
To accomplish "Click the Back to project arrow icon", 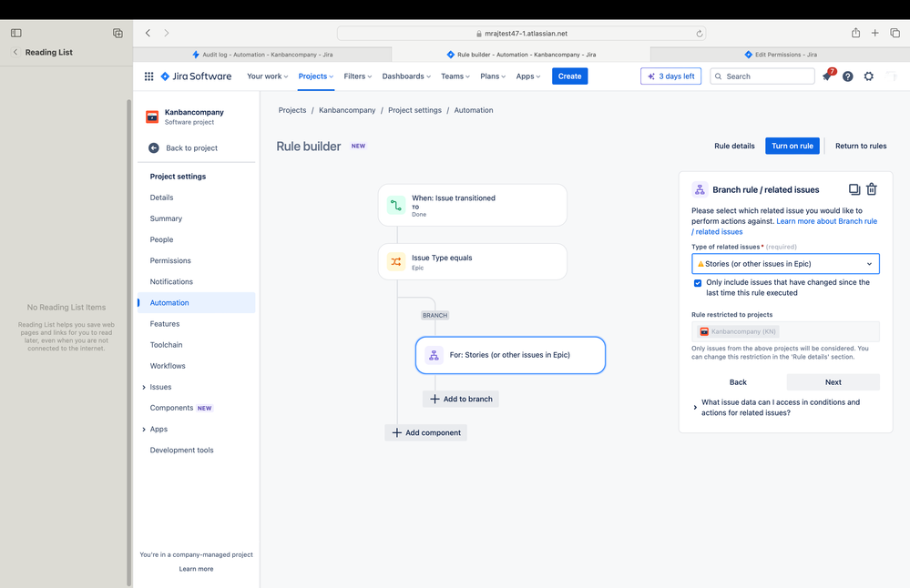I will pos(154,147).
